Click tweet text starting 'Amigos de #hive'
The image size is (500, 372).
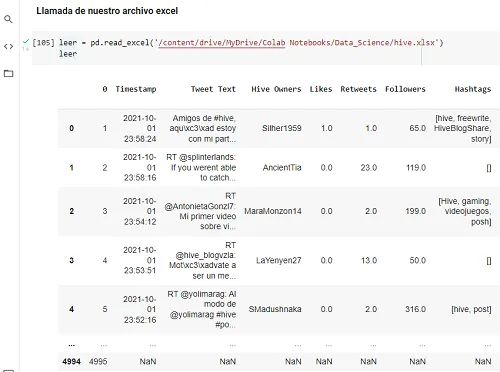pos(203,128)
